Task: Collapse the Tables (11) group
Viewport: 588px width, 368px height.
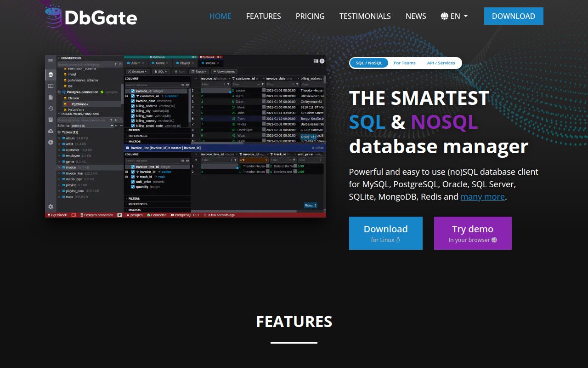Action: [59, 132]
